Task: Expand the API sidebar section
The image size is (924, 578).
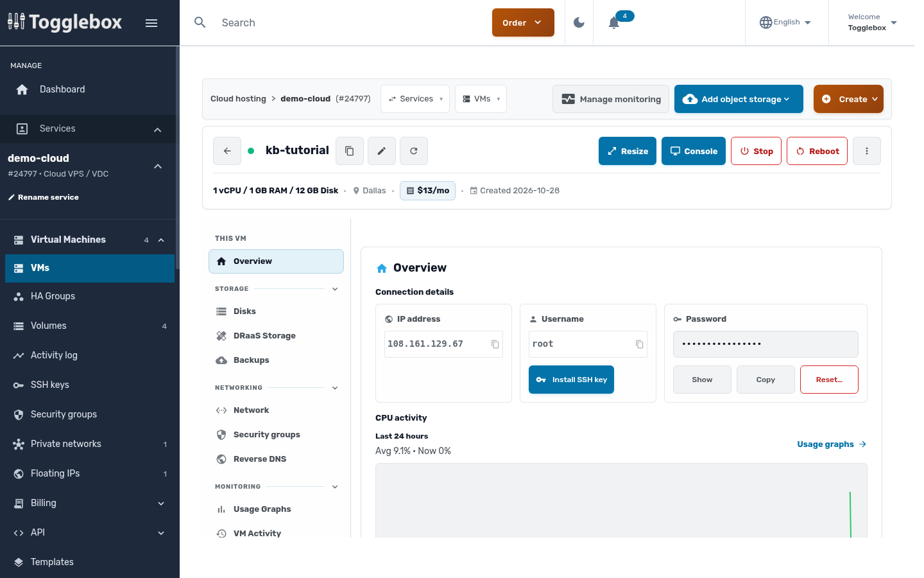Action: tap(90, 532)
